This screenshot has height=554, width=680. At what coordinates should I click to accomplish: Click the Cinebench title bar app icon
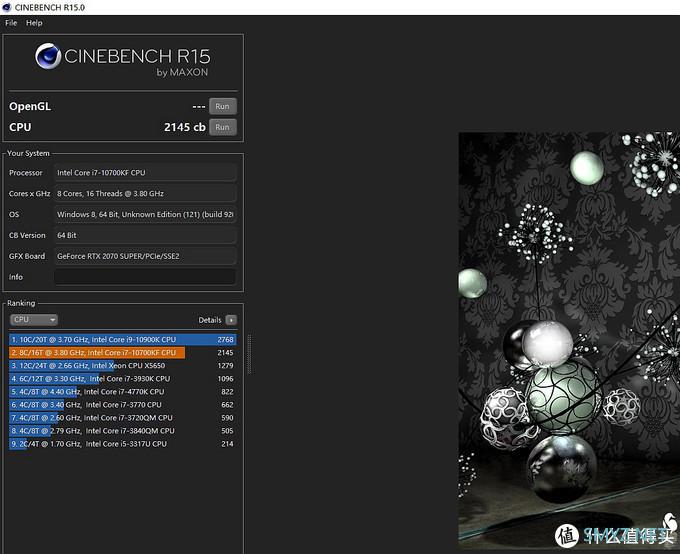point(7,7)
